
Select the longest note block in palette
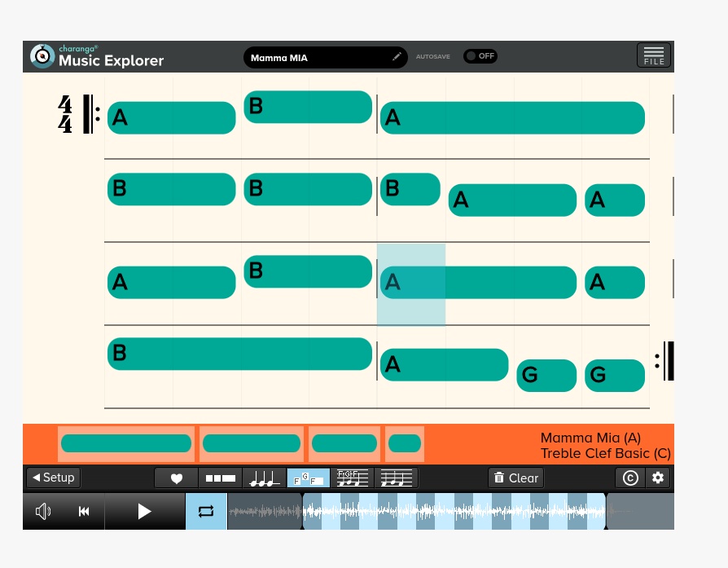coord(126,443)
